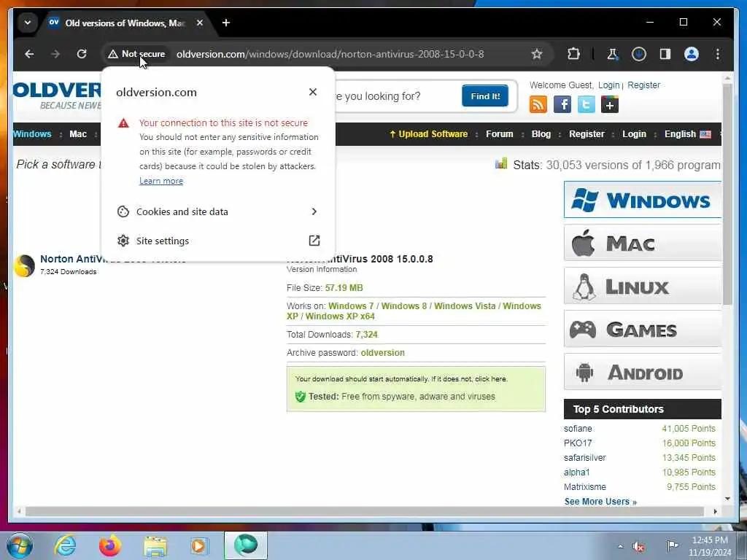Image resolution: width=747 pixels, height=560 pixels.
Task: Show hidden tray icons arrow
Action: click(620, 546)
